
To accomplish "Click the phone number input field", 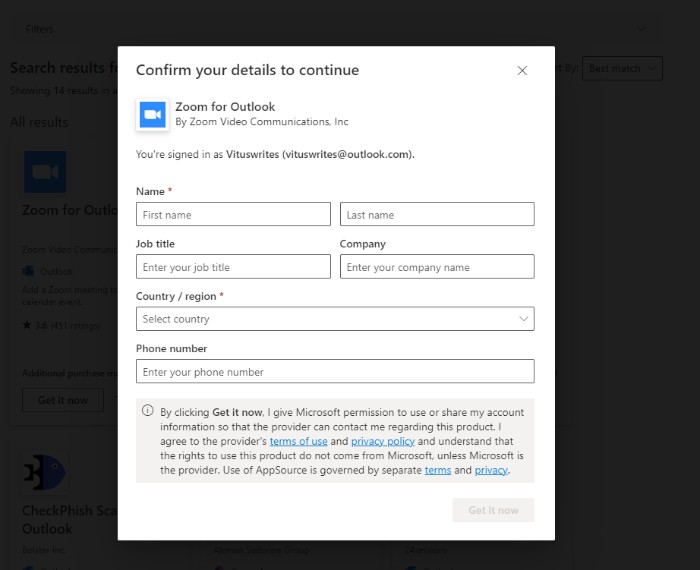I will 335,371.
